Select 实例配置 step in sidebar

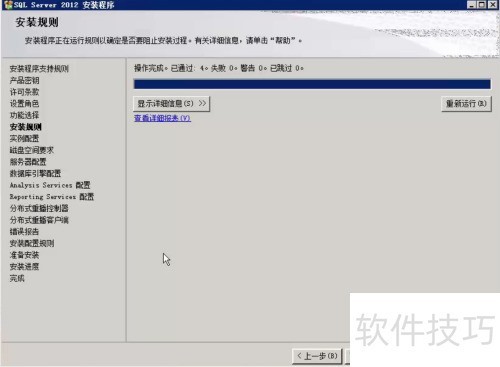point(24,139)
